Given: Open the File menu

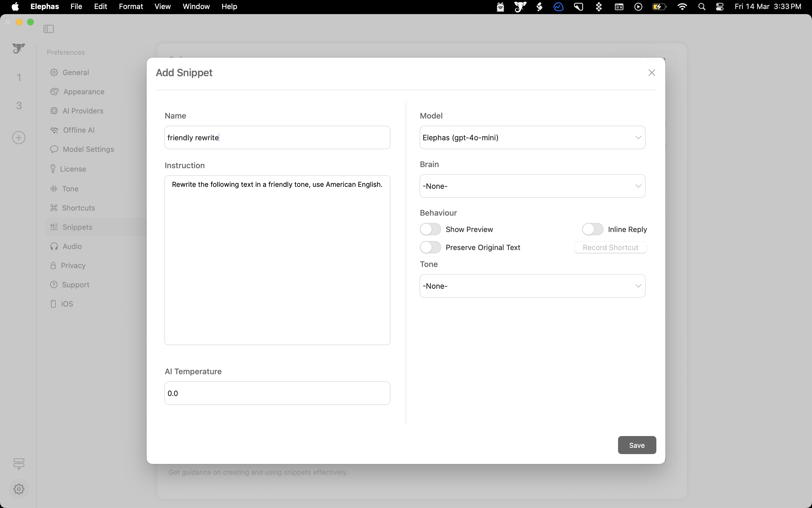Looking at the screenshot, I should click(76, 7).
